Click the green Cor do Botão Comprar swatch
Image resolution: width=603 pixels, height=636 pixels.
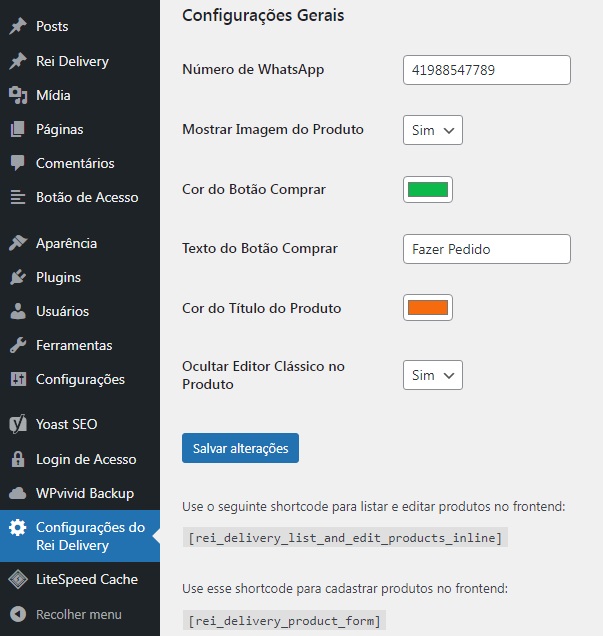click(x=428, y=189)
